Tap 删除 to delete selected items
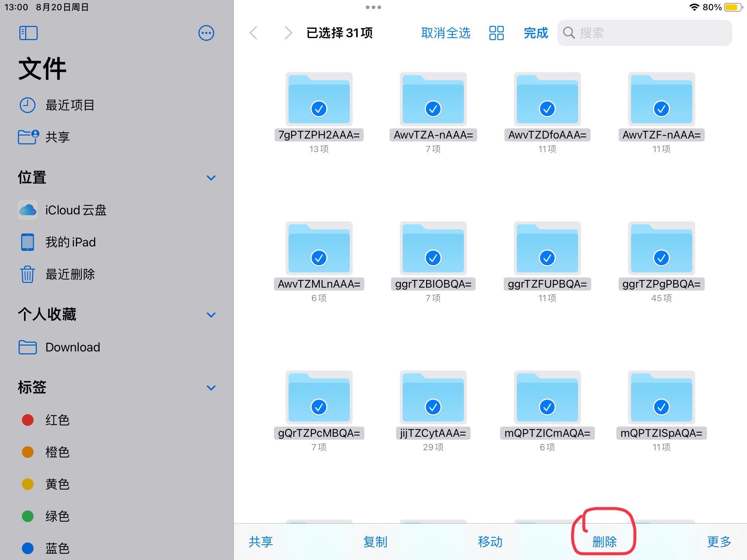Screen dimensions: 747x560 604,542
